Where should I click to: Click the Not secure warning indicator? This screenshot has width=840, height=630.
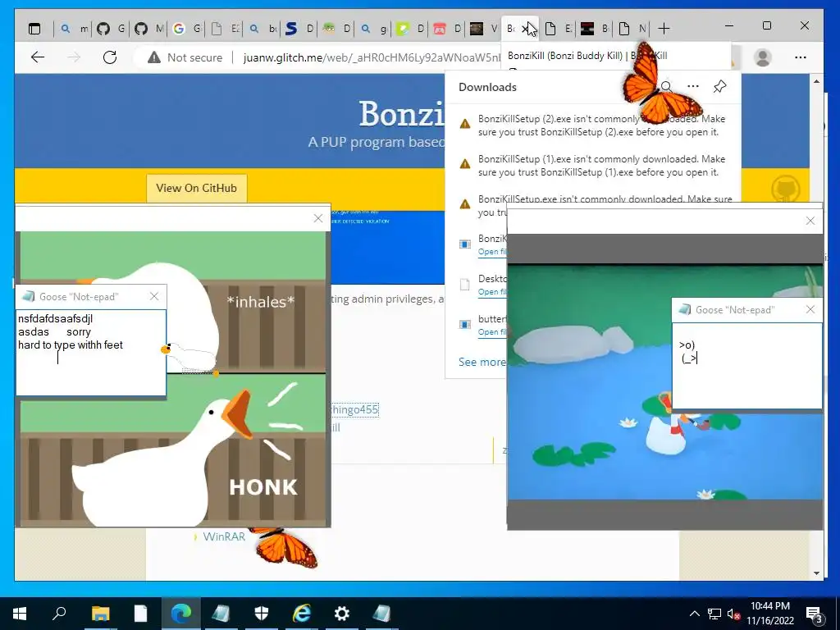coord(185,57)
